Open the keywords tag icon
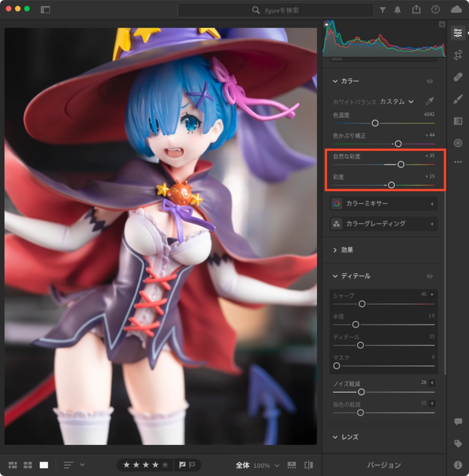 pos(458,443)
